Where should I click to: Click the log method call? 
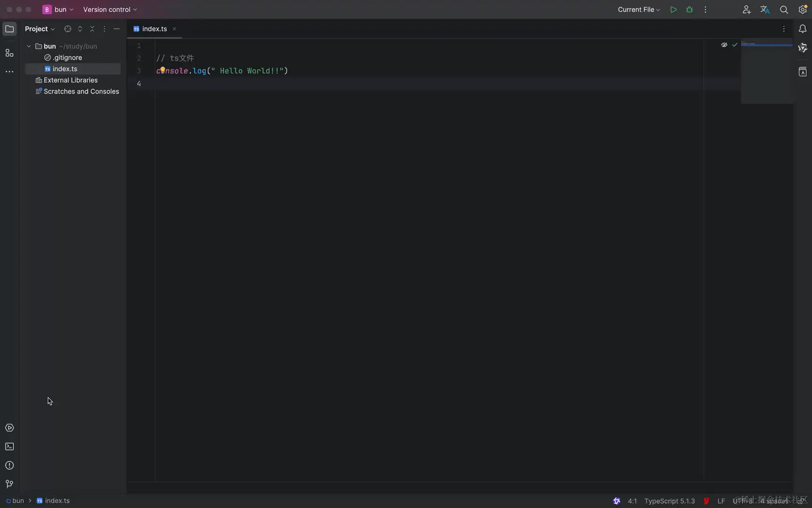[x=199, y=71]
